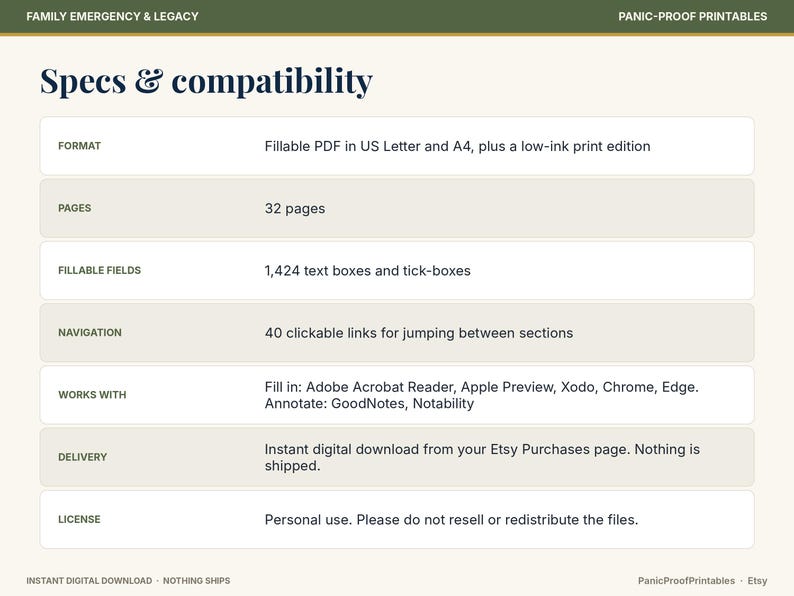This screenshot has width=794, height=596.
Task: Click the 'Annotate: GoodNotes, Notability' line
Action: coord(369,404)
